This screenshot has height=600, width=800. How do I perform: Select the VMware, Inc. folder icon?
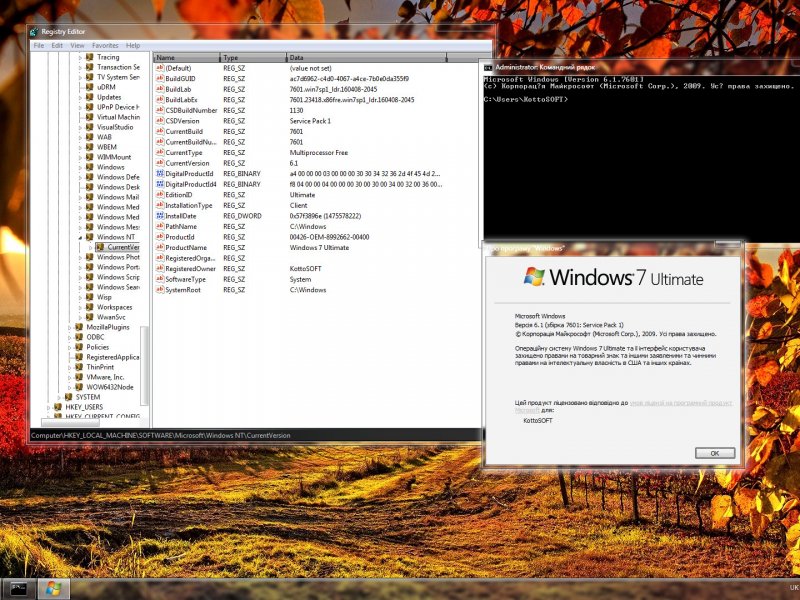[79, 377]
